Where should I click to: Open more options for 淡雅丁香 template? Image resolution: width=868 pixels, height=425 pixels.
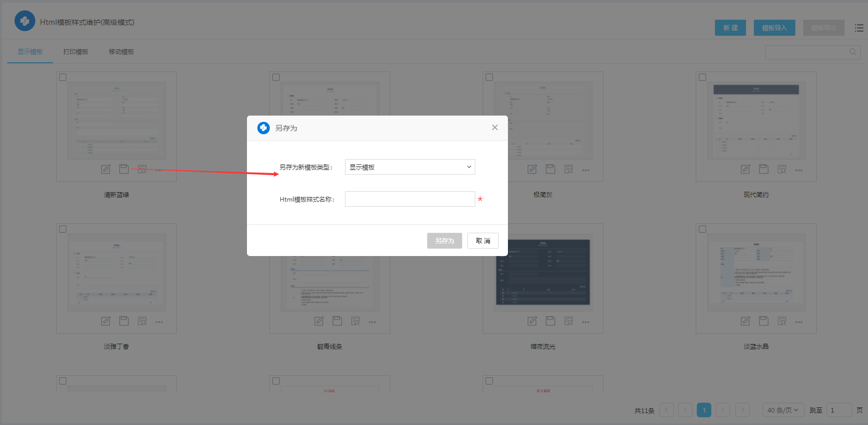coord(159,322)
